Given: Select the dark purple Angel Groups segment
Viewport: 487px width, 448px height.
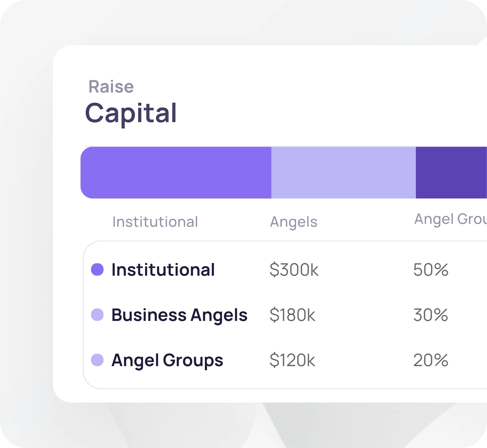Looking at the screenshot, I should [451, 173].
